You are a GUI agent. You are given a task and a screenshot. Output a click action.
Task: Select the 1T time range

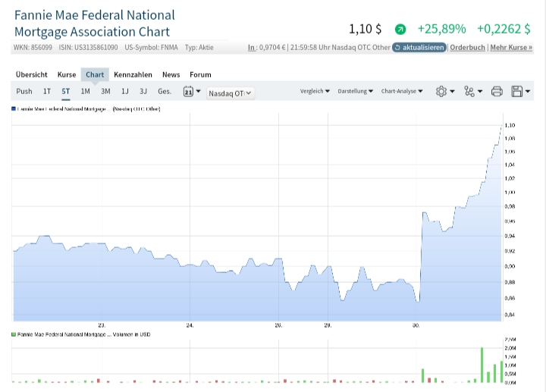[x=47, y=91]
